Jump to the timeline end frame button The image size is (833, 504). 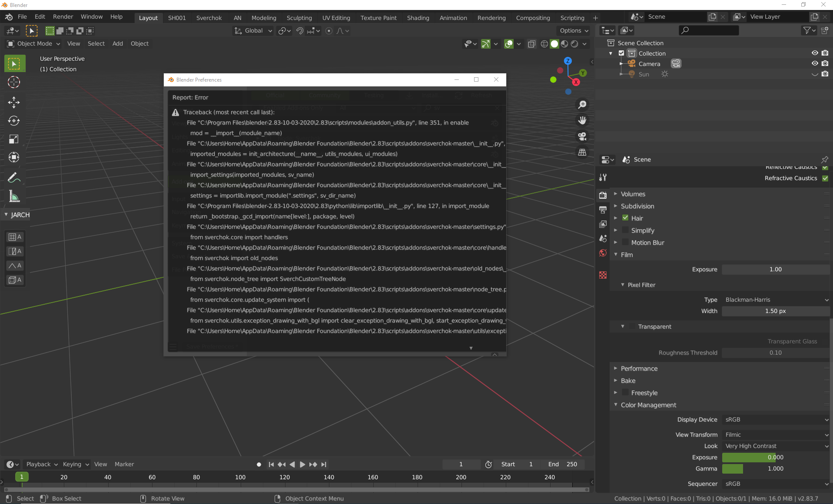point(324,464)
